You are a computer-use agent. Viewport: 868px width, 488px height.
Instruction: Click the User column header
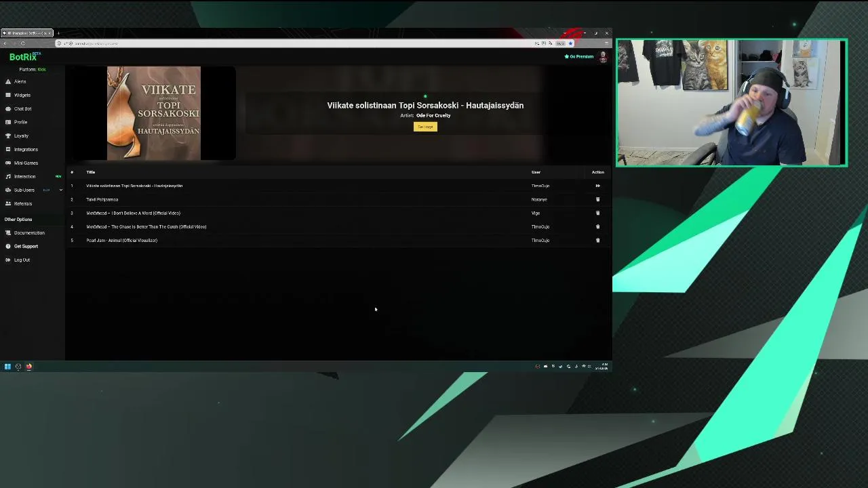(x=536, y=172)
